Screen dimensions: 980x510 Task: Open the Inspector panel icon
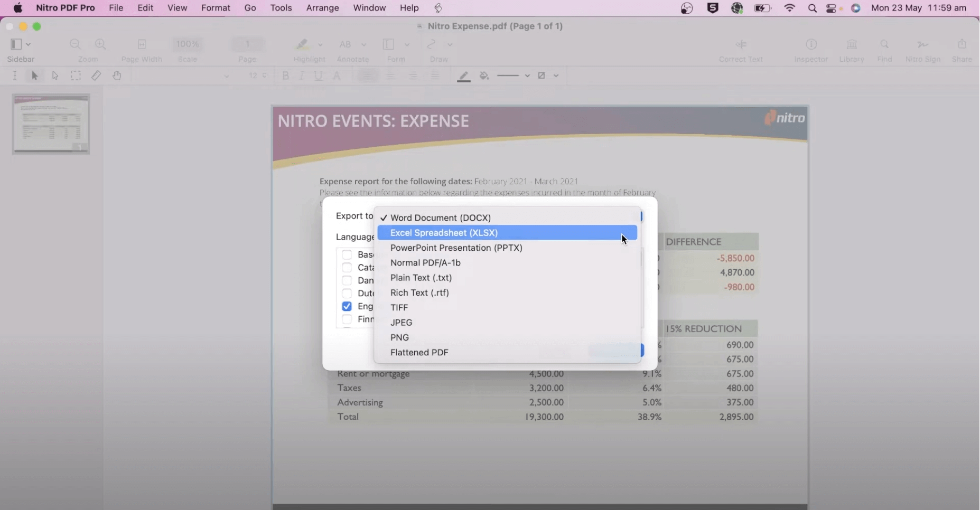pyautogui.click(x=811, y=45)
